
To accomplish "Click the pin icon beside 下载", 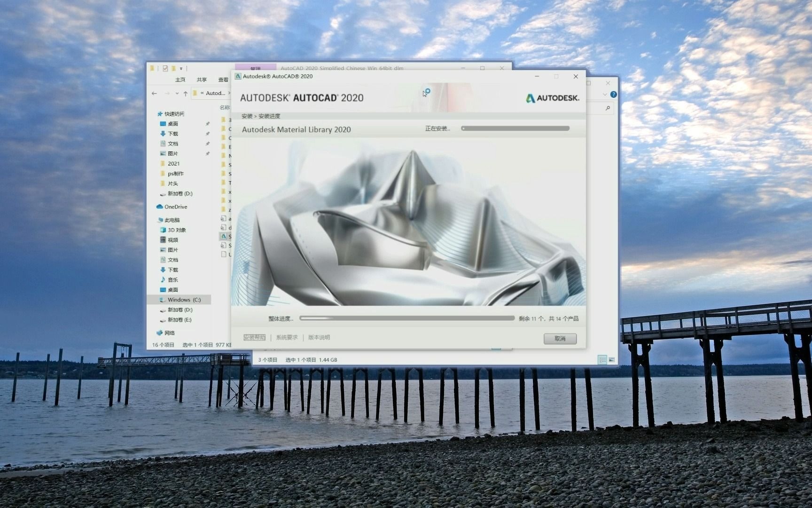I will click(x=207, y=134).
